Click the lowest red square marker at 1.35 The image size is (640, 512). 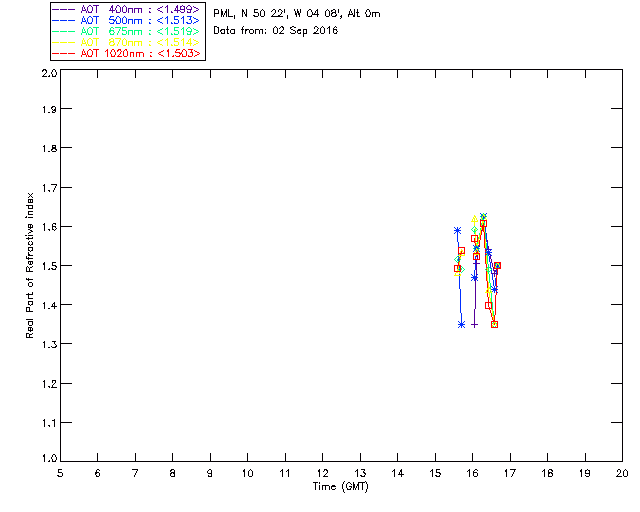click(495, 325)
